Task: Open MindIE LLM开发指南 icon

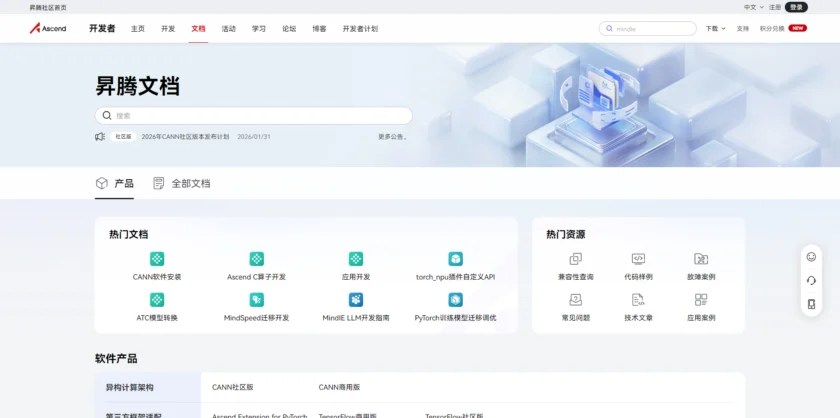Action: pyautogui.click(x=356, y=300)
